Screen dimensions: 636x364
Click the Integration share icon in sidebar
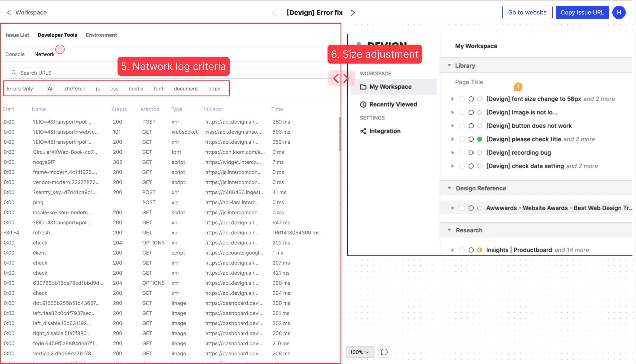pyautogui.click(x=363, y=131)
